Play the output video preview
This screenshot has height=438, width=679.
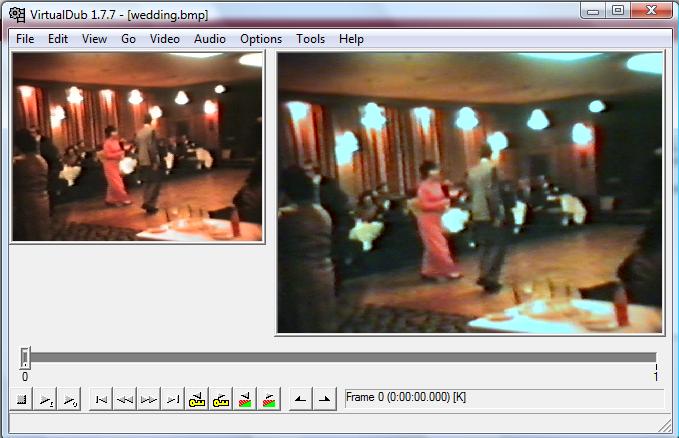(70, 399)
